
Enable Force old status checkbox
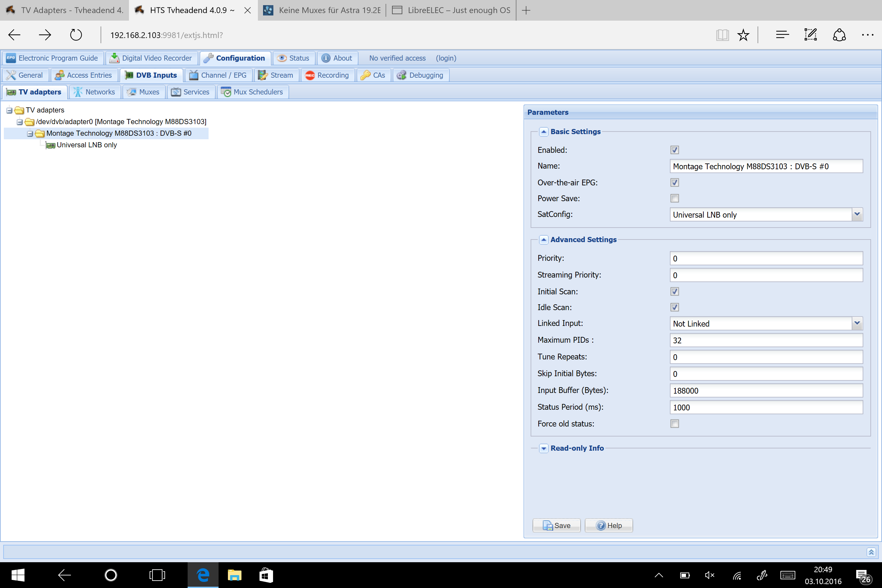pyautogui.click(x=674, y=424)
